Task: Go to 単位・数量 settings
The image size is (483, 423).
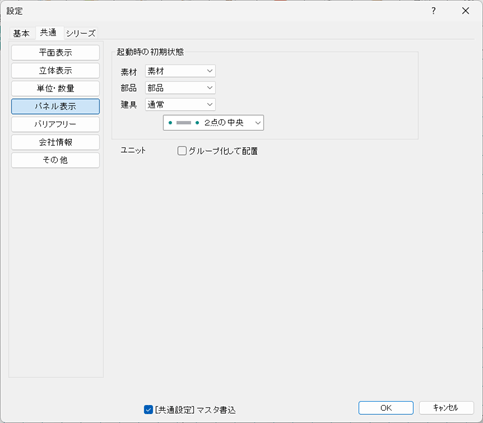Action: (x=55, y=89)
